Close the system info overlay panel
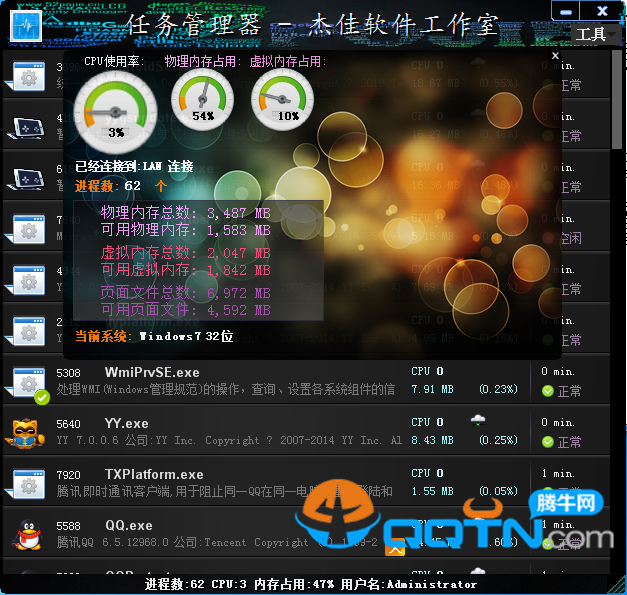 coord(556,57)
